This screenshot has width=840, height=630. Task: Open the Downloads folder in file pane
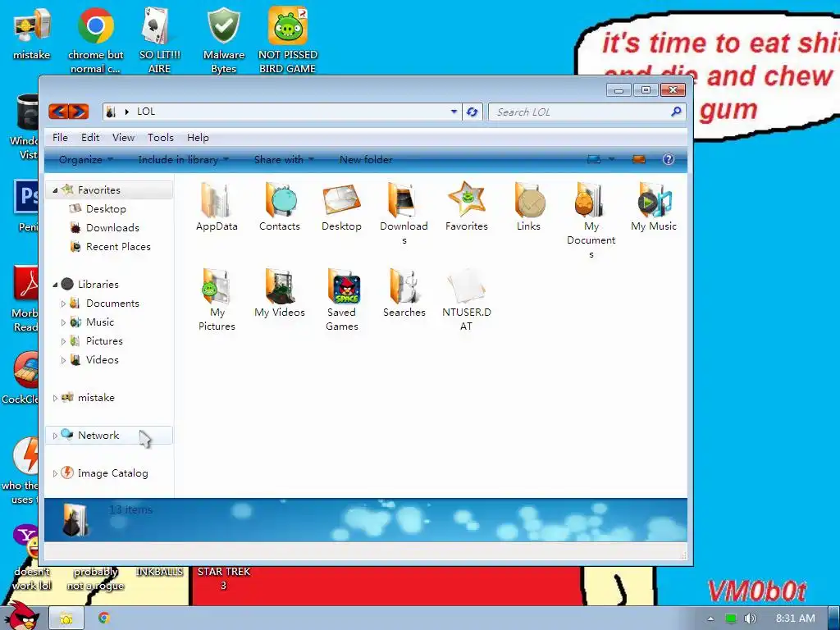(x=404, y=214)
